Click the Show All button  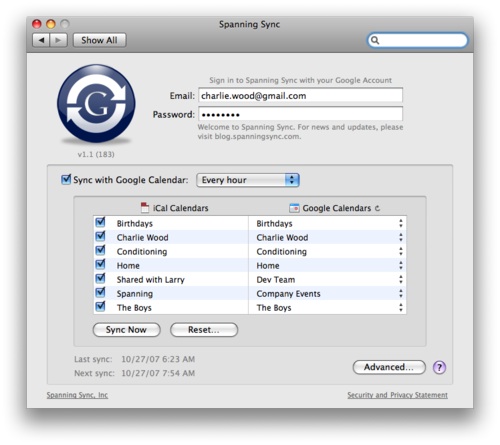99,40
